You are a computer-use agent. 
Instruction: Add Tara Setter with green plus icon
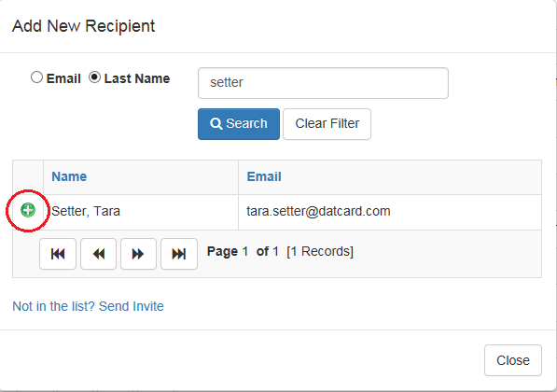click(28, 210)
